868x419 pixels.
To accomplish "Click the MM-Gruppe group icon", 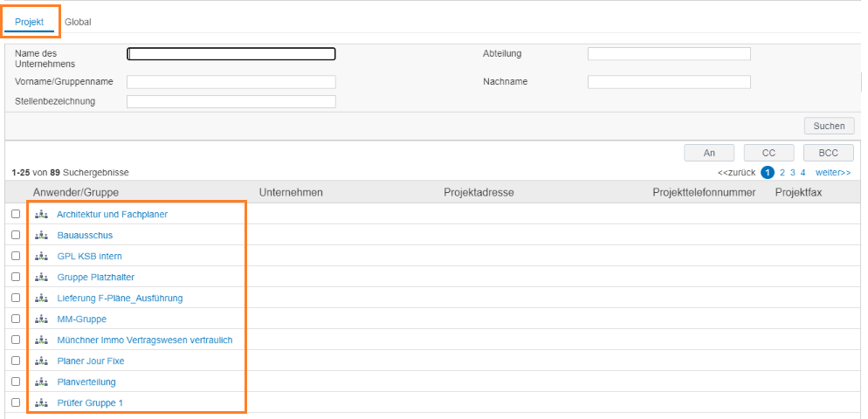I will (x=41, y=319).
